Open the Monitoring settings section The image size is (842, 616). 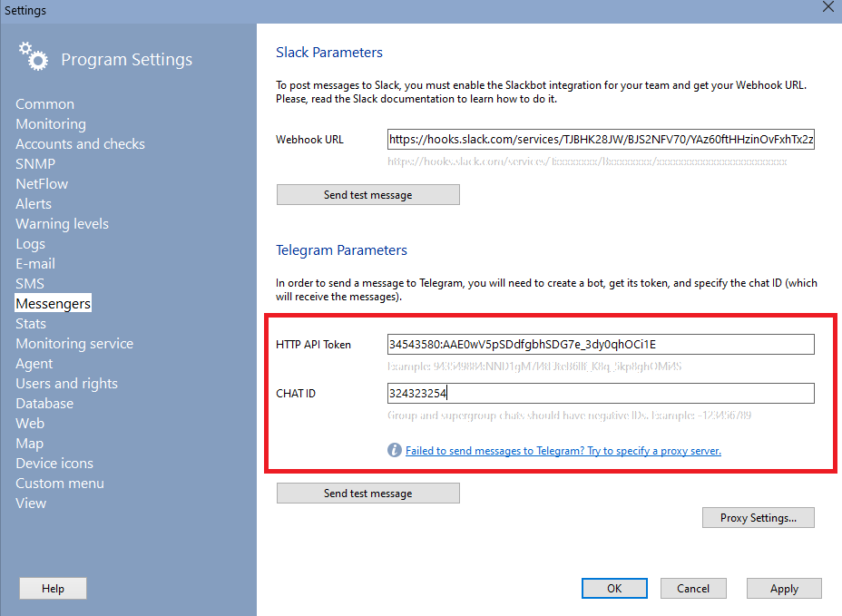[51, 124]
